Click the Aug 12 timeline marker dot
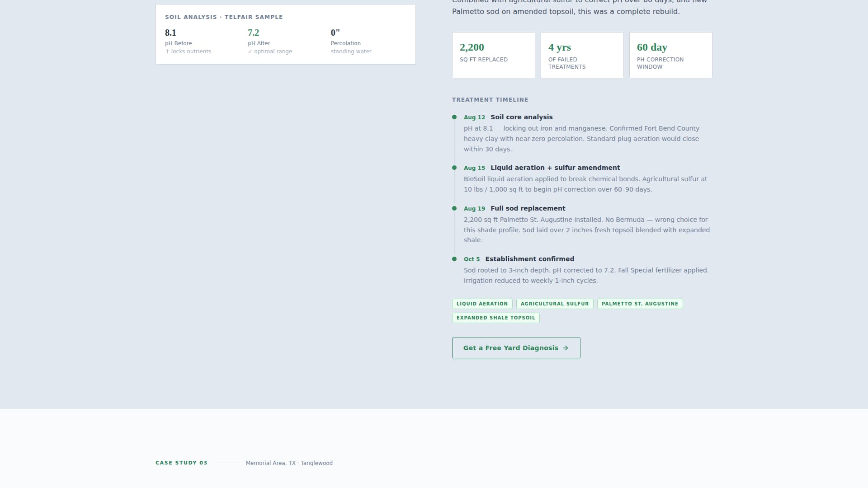 tap(454, 117)
